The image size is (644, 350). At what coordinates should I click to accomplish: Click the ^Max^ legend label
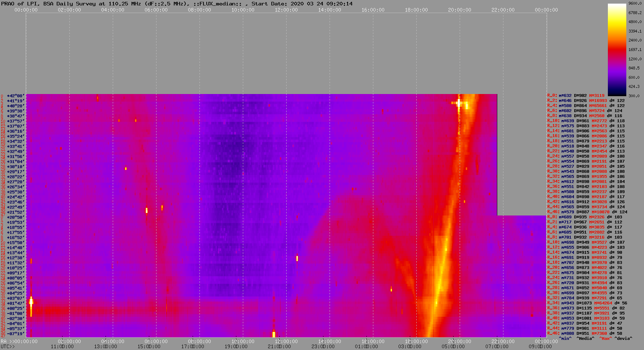606,339
